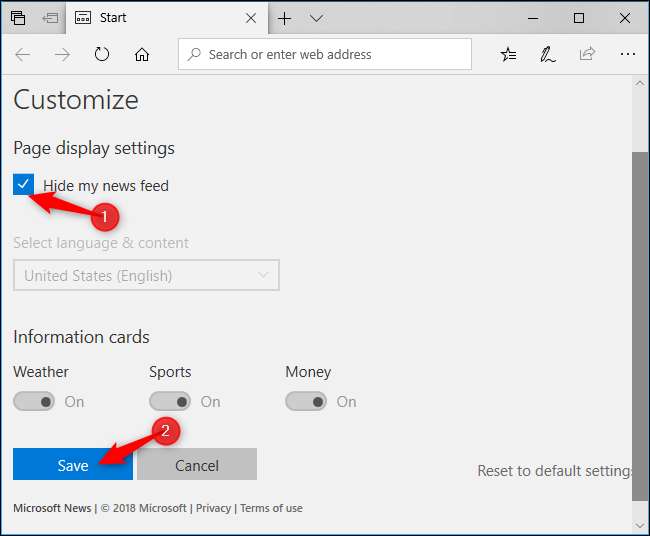Add notes with the pen icon
The height and width of the screenshot is (536, 650).
[547, 54]
